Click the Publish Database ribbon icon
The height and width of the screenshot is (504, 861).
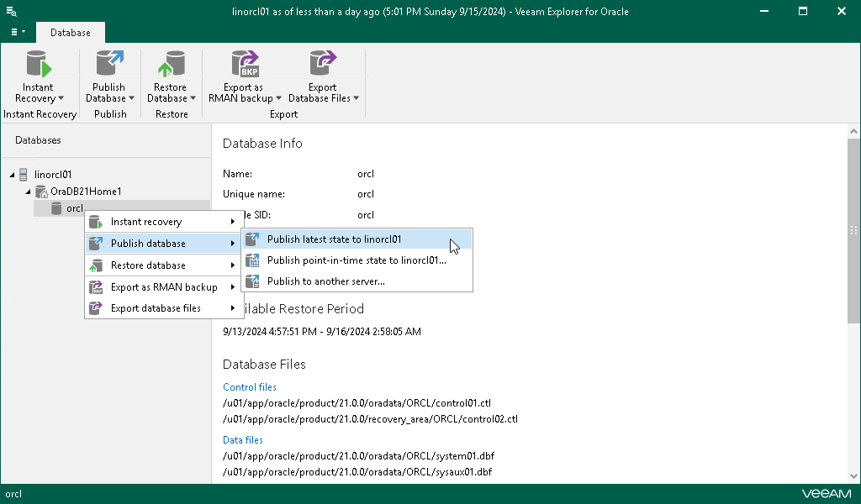(109, 64)
